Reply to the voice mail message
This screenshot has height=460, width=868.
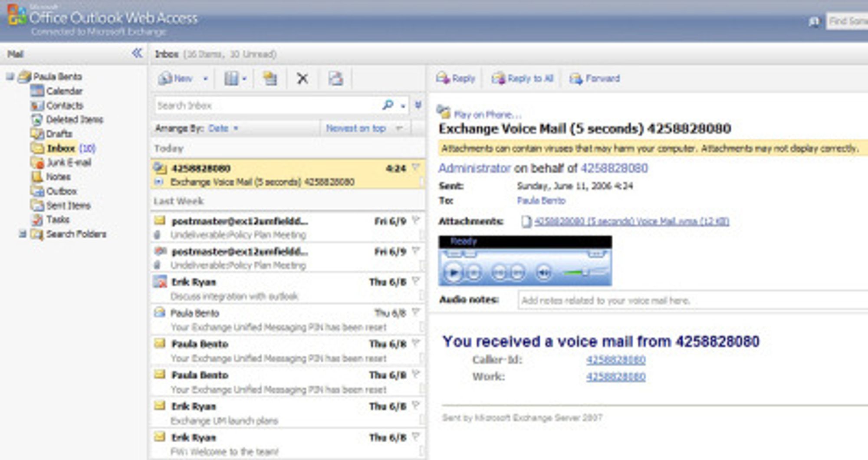tap(456, 79)
